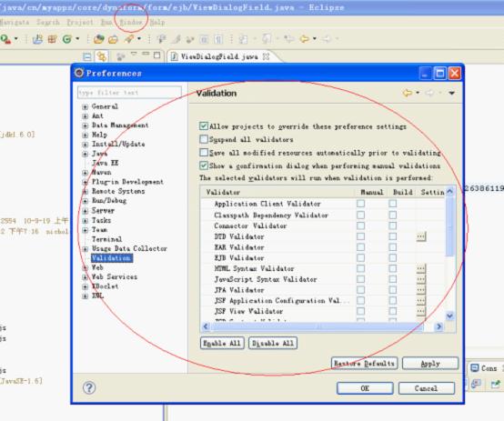
Task: Expand the Web Services tree node
Action: pyautogui.click(x=86, y=277)
